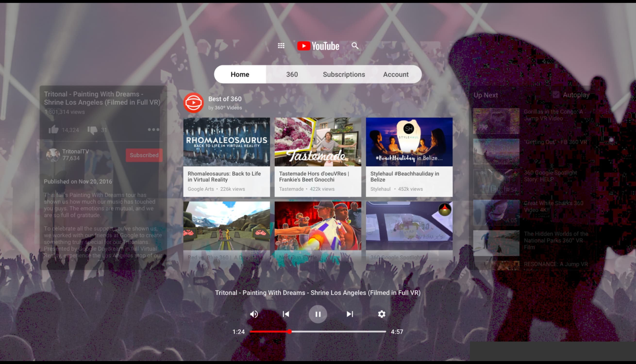Toggle the Subscribed button for TritonalTV
Image resolution: width=636 pixels, height=364 pixels.
[x=144, y=155]
